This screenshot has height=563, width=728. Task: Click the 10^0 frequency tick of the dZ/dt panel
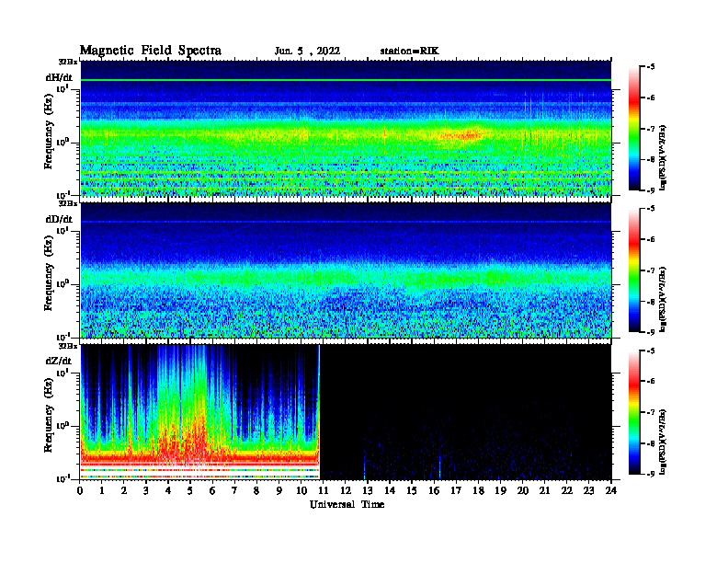[x=63, y=426]
